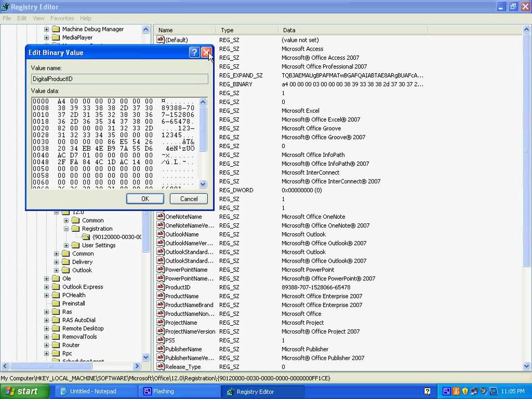Viewport: 532px width, 399px height.
Task: Click the PublisherName value icon
Action: tap(160, 349)
